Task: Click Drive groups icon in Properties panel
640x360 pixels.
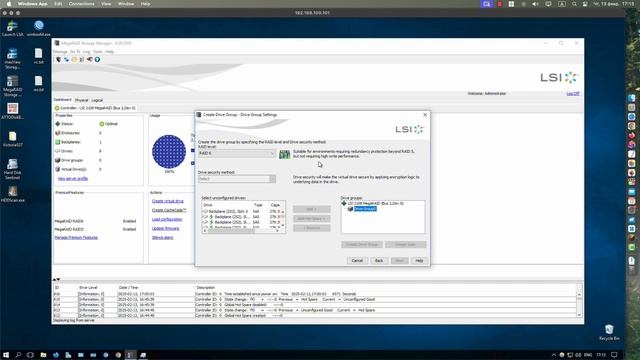Action: (x=58, y=160)
